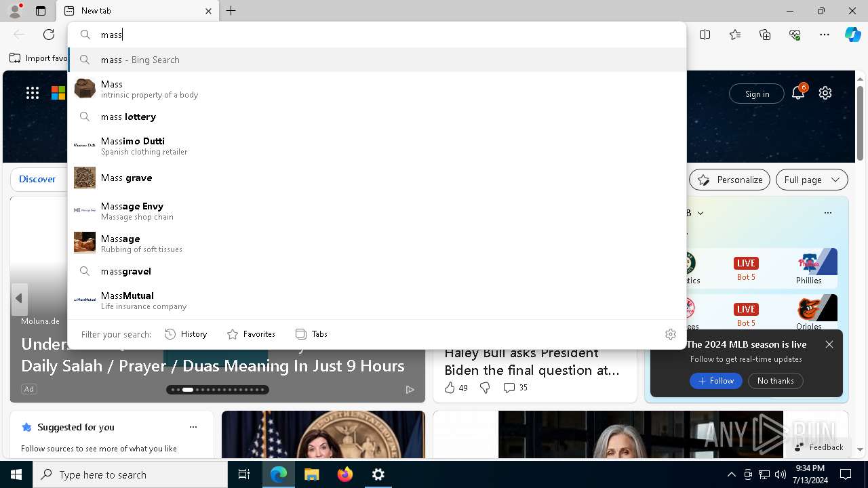
Task: Open notifications bell
Action: point(798,93)
